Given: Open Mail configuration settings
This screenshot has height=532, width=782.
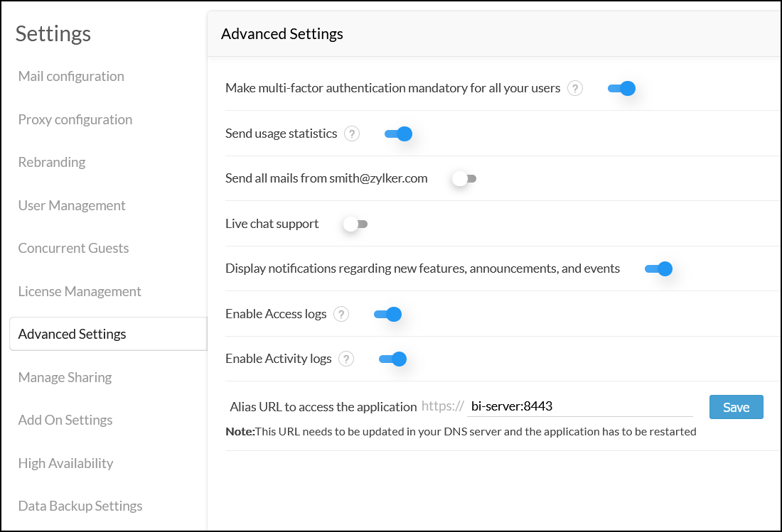Looking at the screenshot, I should 71,76.
